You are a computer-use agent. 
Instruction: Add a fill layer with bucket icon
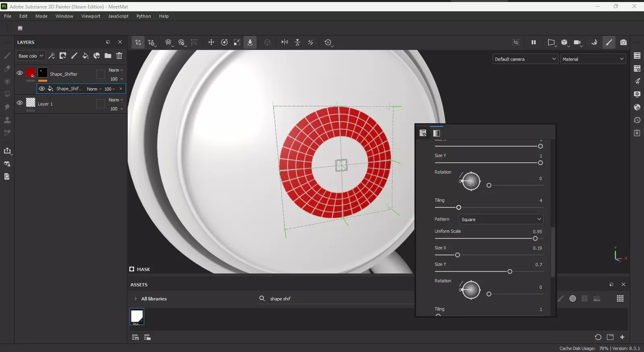point(85,56)
